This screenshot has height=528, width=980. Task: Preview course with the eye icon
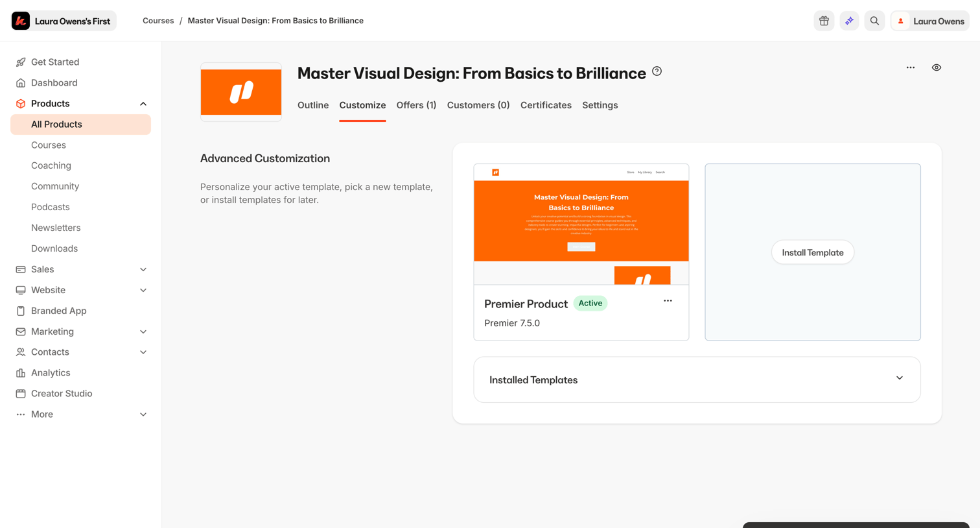point(937,67)
